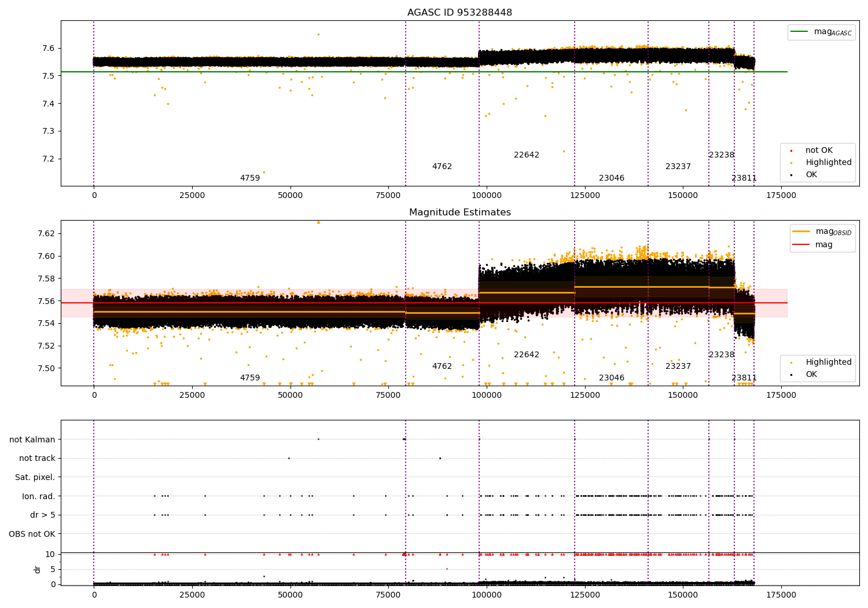Click obsid label 4759 in the top plot
Image resolution: width=868 pixels, height=608 pixels.
coord(250,178)
